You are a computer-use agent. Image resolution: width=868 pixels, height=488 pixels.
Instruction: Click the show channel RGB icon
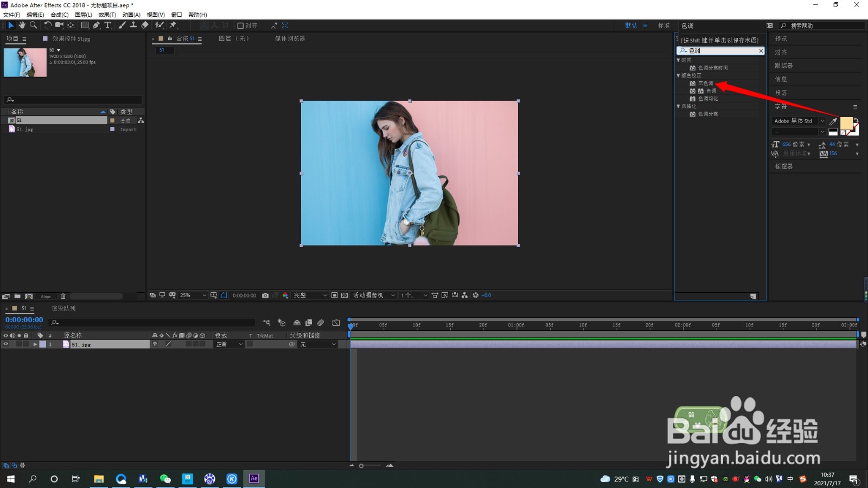[285, 296]
